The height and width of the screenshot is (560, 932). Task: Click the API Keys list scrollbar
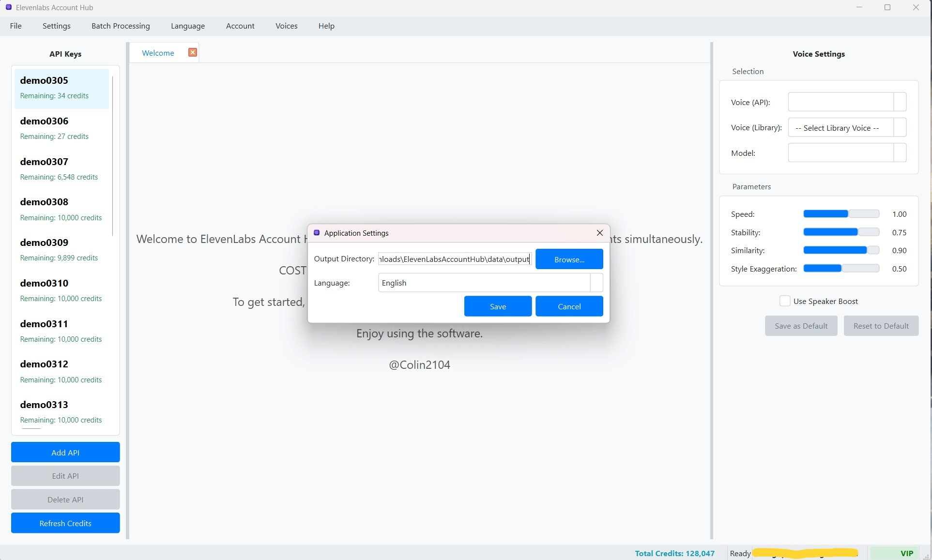pyautogui.click(x=113, y=156)
